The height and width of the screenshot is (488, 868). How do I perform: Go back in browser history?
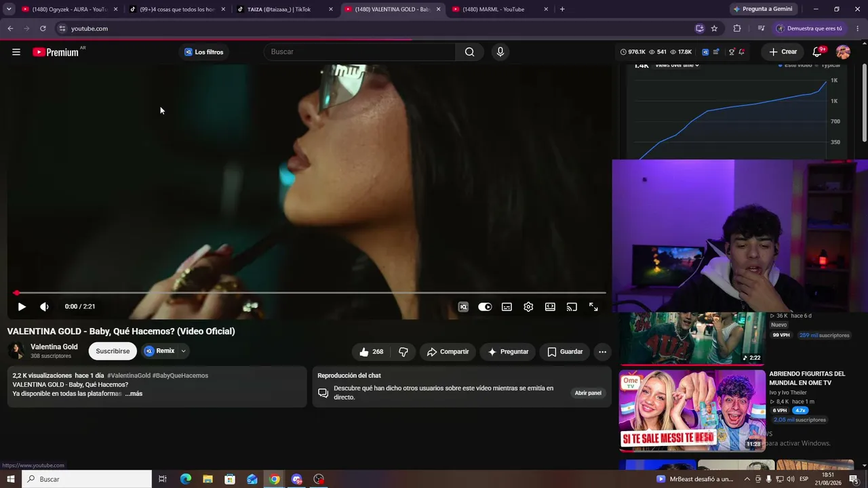[x=10, y=28]
